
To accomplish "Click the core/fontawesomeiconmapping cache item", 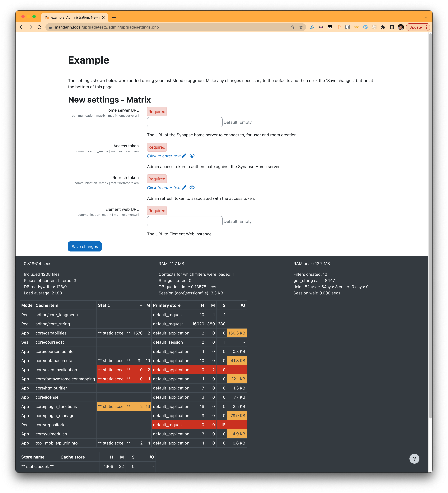I will click(65, 379).
